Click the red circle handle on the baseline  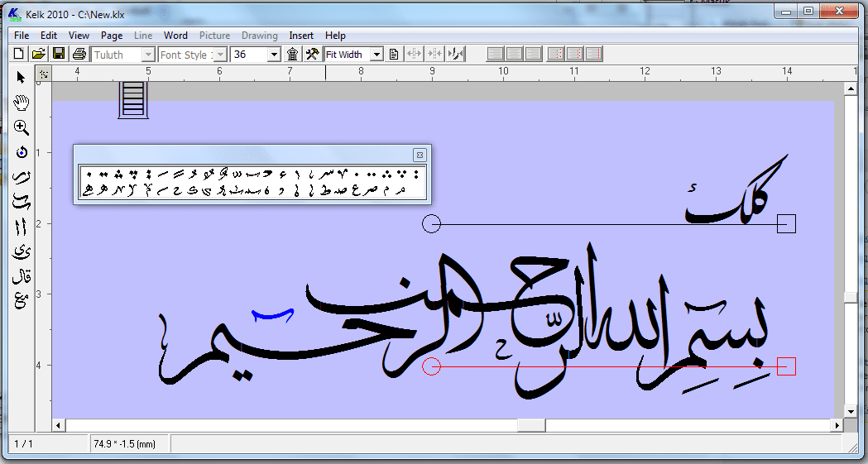pyautogui.click(x=431, y=366)
